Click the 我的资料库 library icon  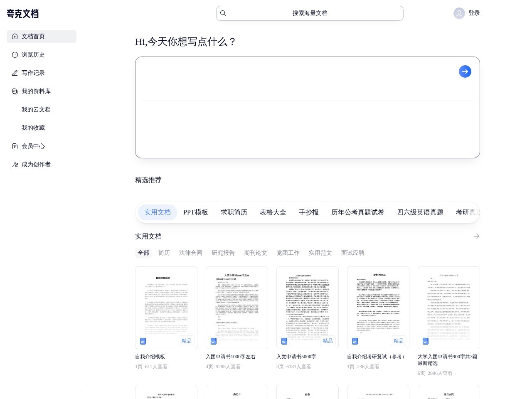15,91
